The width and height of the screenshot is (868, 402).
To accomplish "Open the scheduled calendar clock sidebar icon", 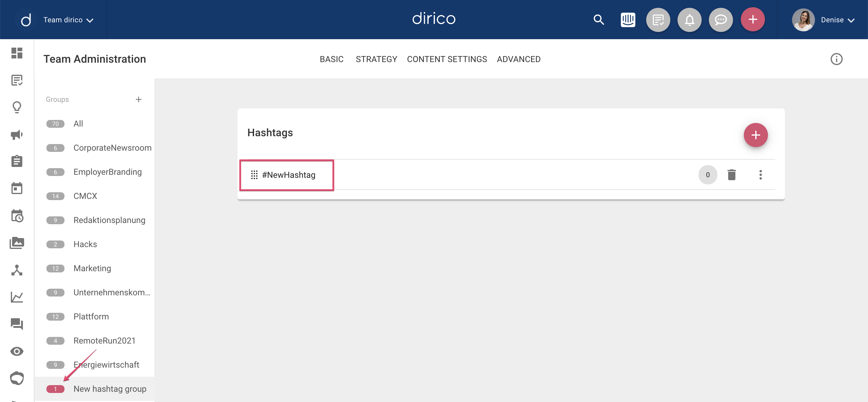I will 17,216.
